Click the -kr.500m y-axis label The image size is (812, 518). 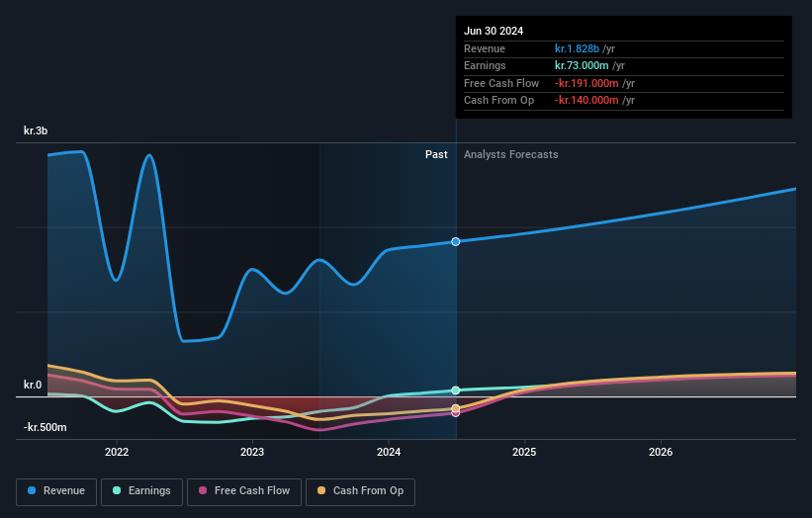[x=45, y=427]
